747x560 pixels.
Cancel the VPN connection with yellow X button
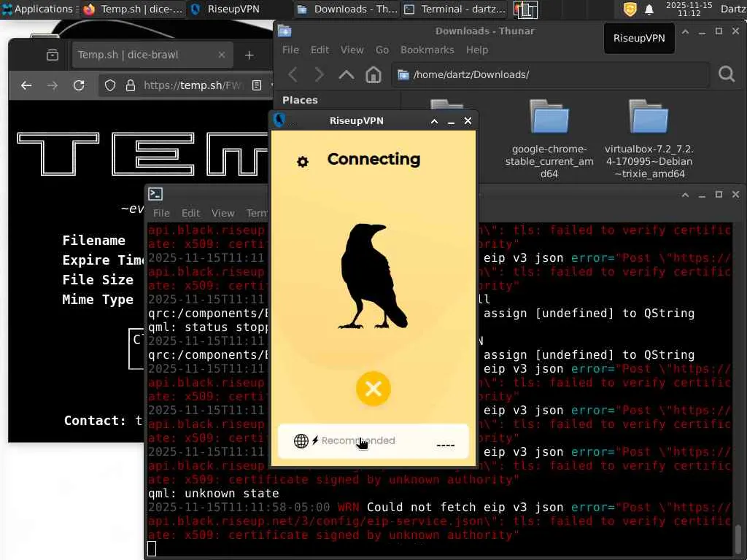coord(373,389)
